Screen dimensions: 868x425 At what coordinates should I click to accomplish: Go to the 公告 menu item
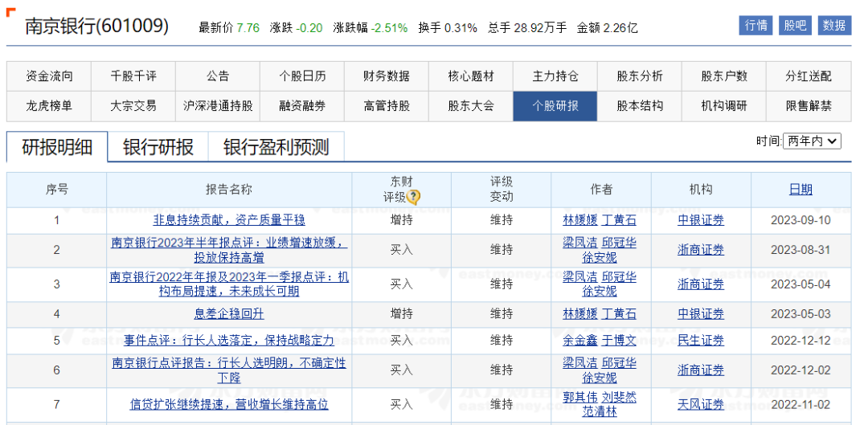click(x=218, y=76)
